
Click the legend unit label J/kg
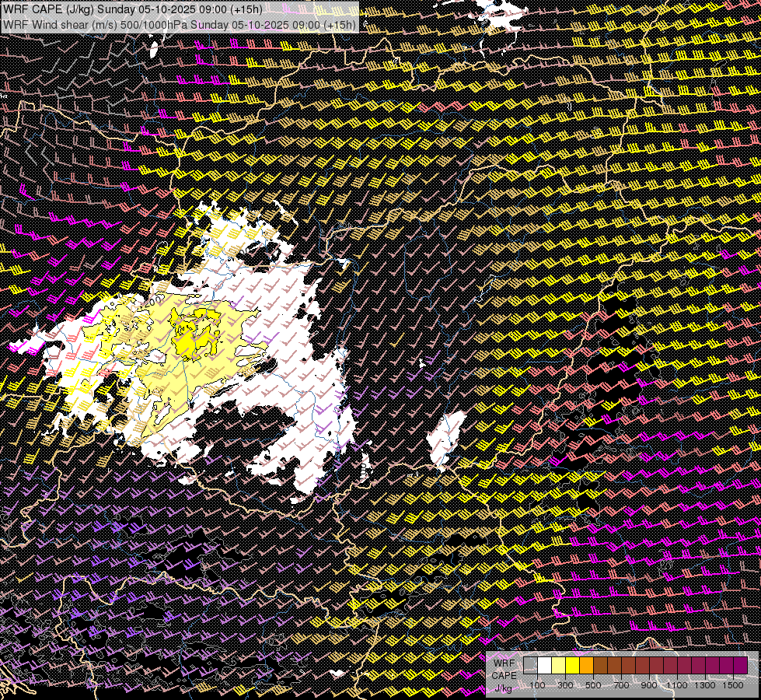click(x=504, y=688)
